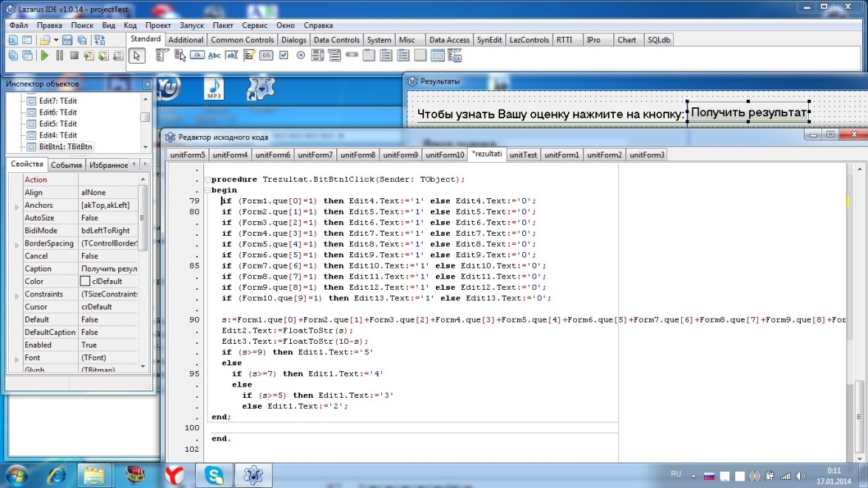
Task: Open the recent files dropdown arrow
Action: pyautogui.click(x=56, y=40)
